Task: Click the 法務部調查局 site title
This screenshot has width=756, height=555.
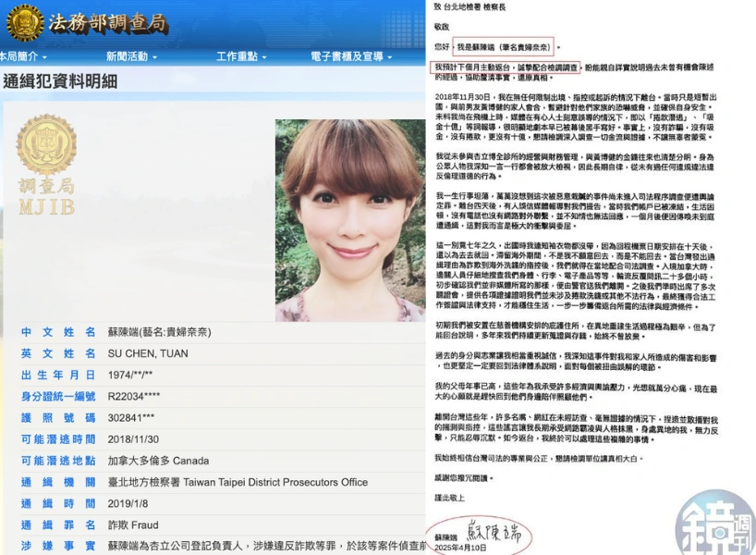Action: [x=107, y=23]
